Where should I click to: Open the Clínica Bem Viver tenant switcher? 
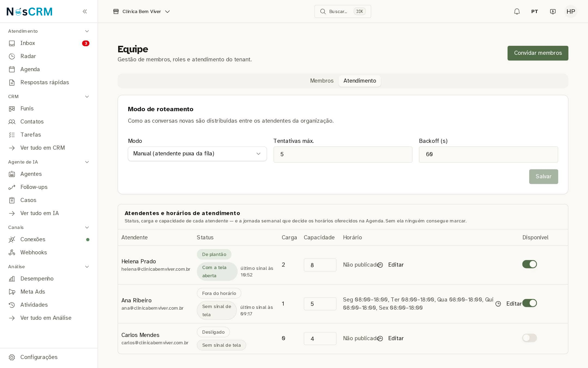[x=142, y=11]
